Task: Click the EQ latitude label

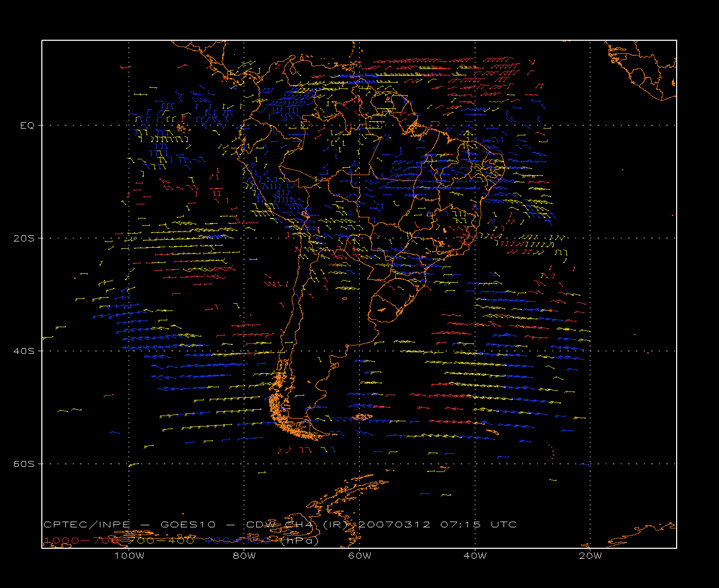Action: tap(27, 125)
